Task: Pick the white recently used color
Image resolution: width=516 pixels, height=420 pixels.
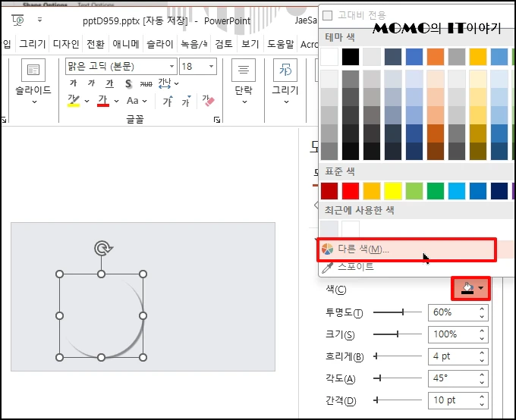Action: pyautogui.click(x=351, y=229)
